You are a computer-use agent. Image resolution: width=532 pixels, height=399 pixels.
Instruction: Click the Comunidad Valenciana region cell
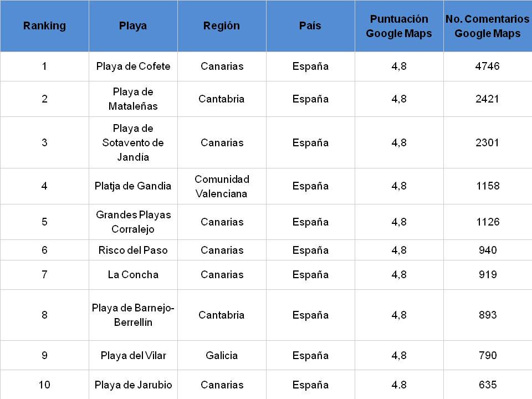222,186
